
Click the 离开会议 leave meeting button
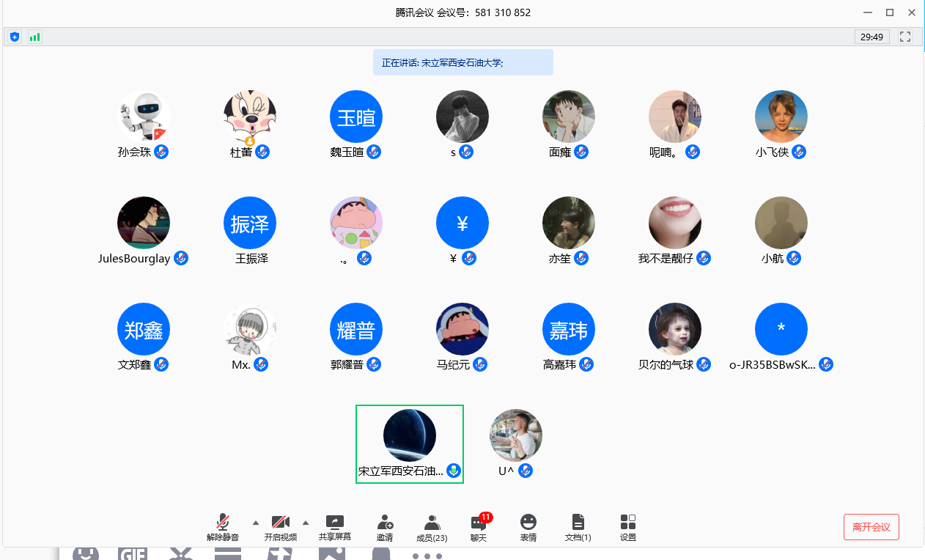(871, 527)
